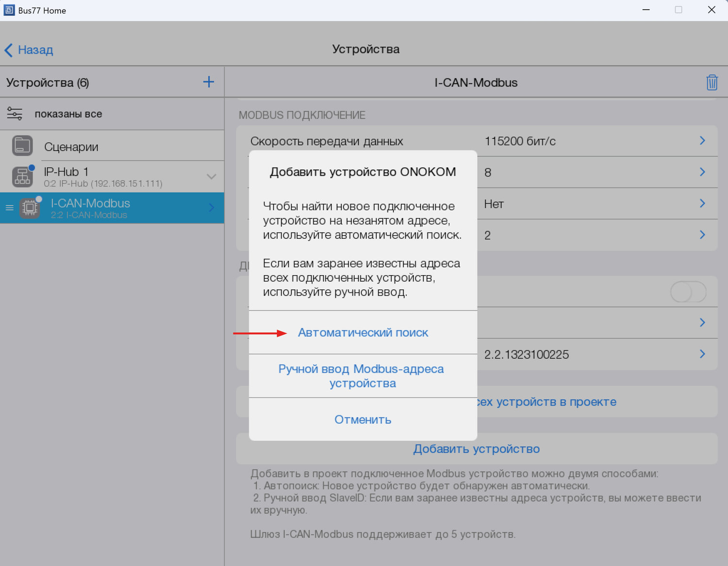Screen dimensions: 728x566
Task: Click the plus icon to add device
Action: coord(208,82)
